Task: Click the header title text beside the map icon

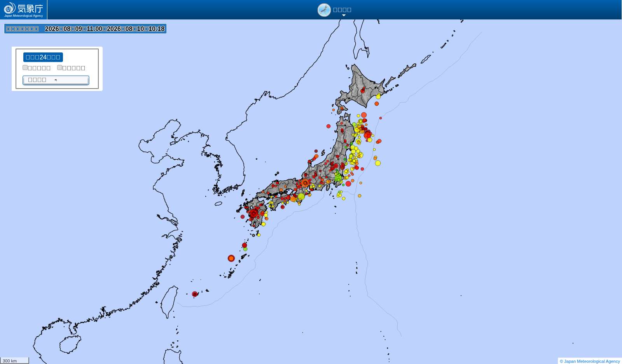Action: tap(342, 10)
